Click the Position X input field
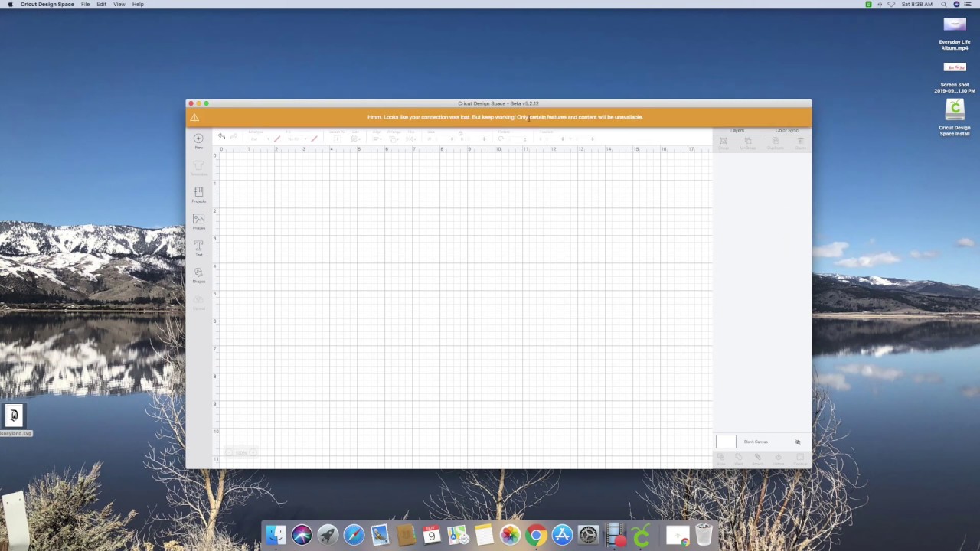This screenshot has width=980, height=551. 553,139
